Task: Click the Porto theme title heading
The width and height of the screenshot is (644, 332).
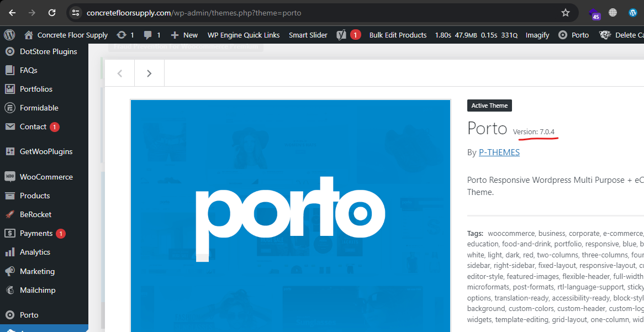Action: 487,129
